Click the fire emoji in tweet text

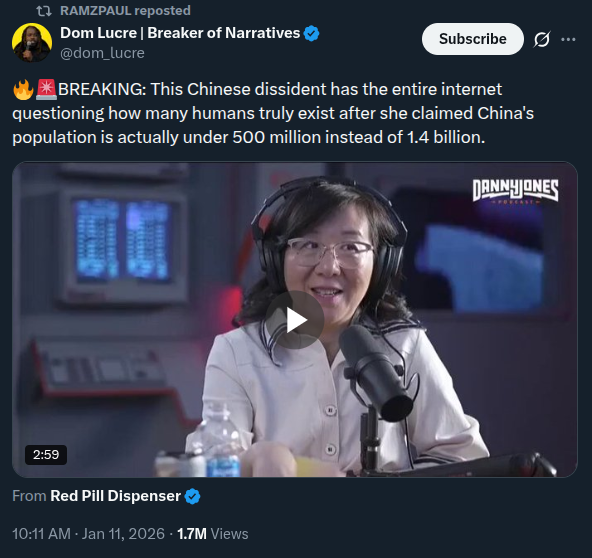[23, 89]
